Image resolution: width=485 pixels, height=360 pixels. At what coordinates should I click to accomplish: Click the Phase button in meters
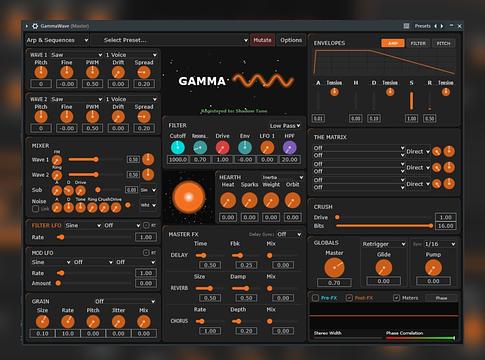(x=441, y=298)
